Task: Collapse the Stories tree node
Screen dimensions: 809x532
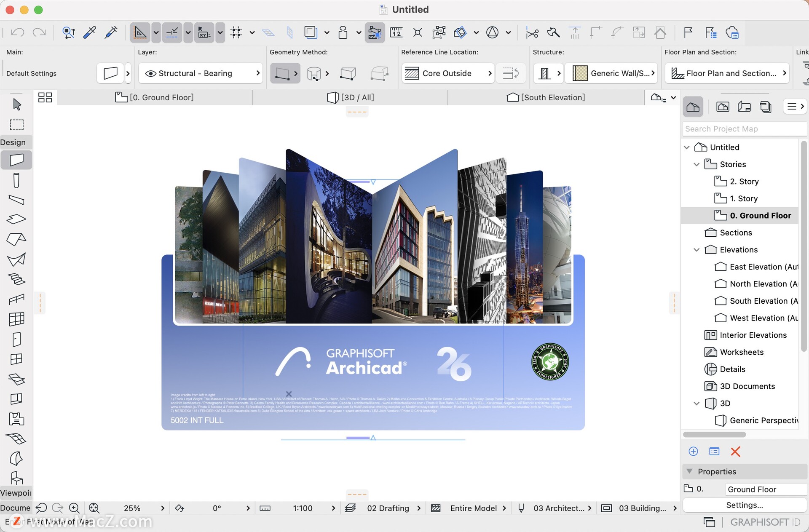Action: 696,164
